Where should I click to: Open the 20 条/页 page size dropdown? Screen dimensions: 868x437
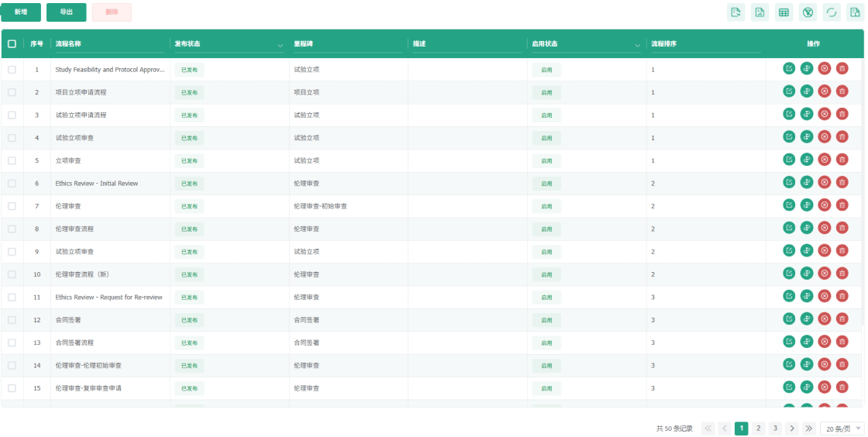click(x=842, y=428)
